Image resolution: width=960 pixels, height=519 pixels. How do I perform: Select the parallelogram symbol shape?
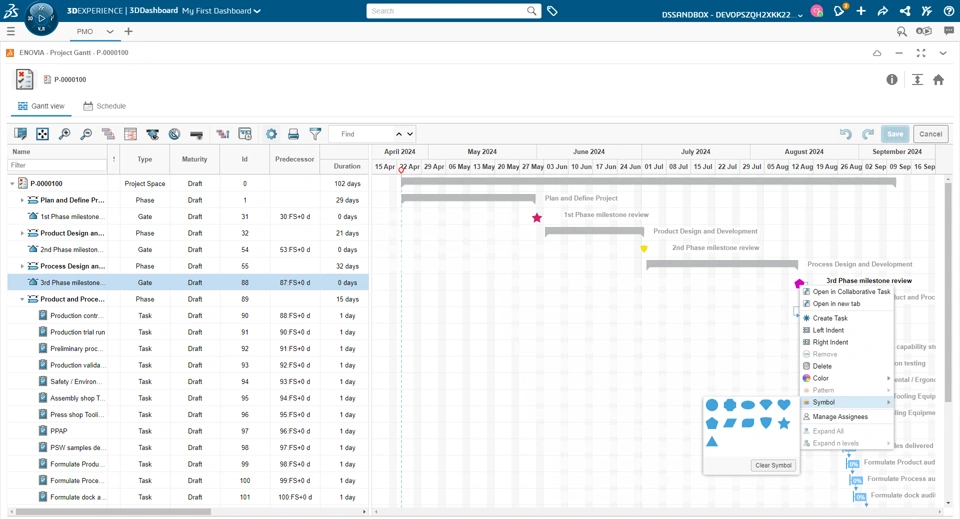tap(730, 423)
